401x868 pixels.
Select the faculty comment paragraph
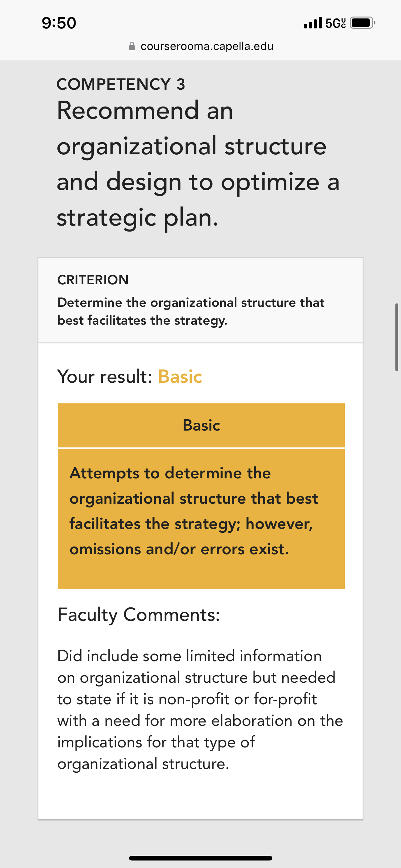(x=200, y=710)
